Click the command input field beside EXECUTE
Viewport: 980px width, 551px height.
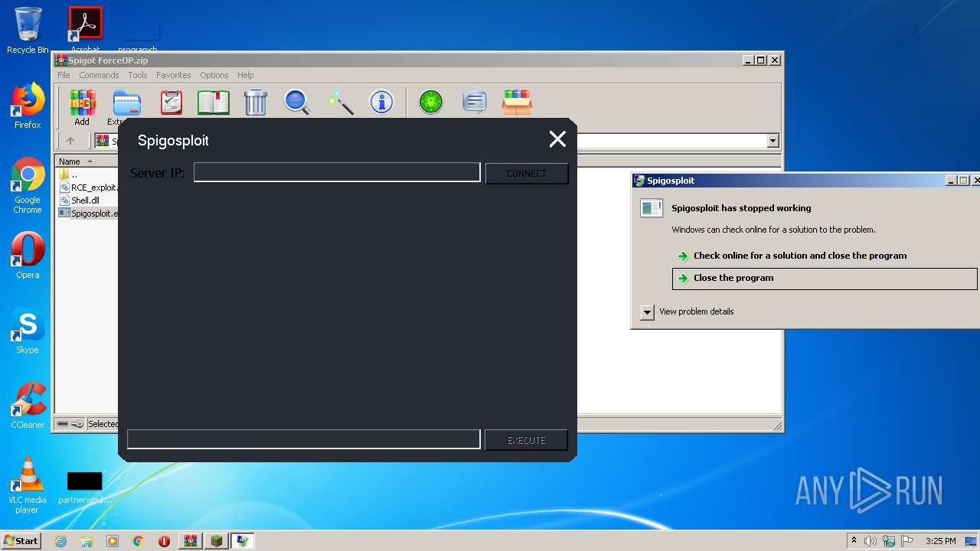(x=304, y=439)
